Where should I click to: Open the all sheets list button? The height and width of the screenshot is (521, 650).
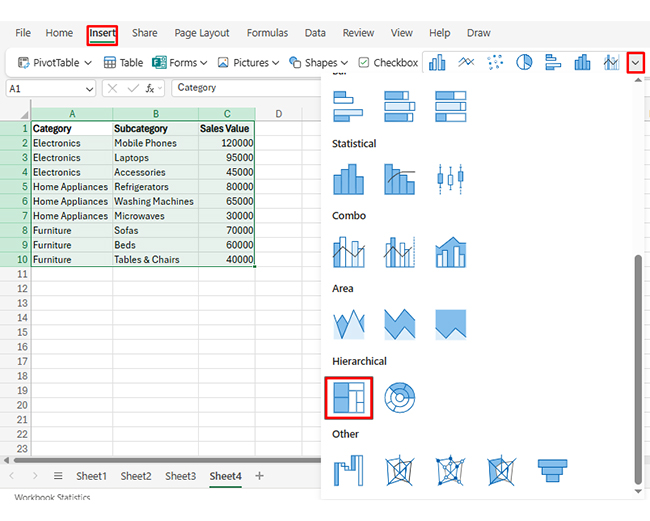58,476
